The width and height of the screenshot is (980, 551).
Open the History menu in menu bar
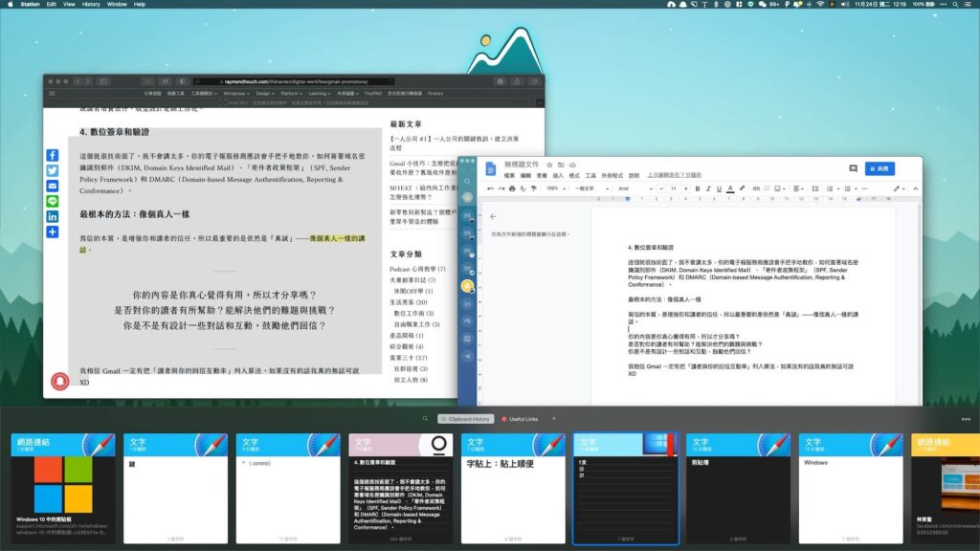click(x=91, y=5)
